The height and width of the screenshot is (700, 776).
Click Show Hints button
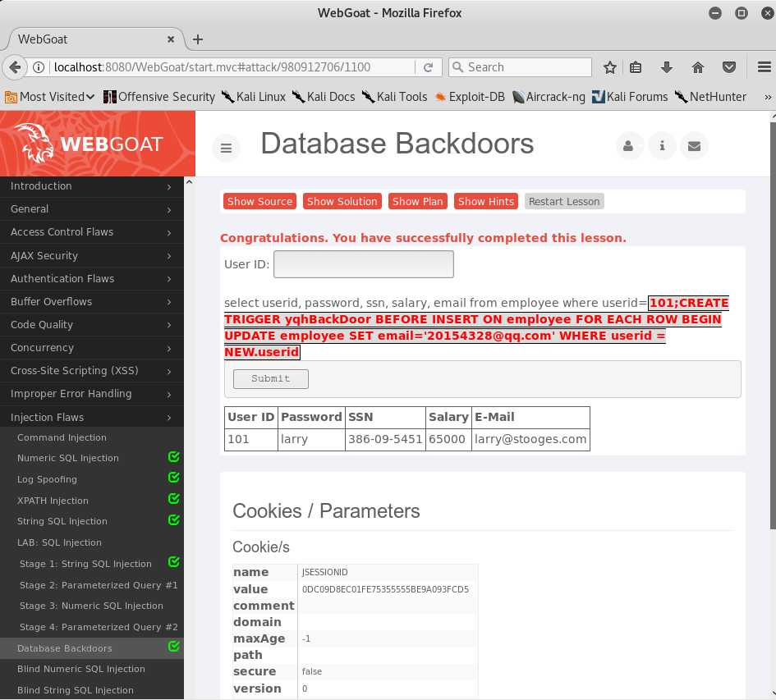(486, 201)
